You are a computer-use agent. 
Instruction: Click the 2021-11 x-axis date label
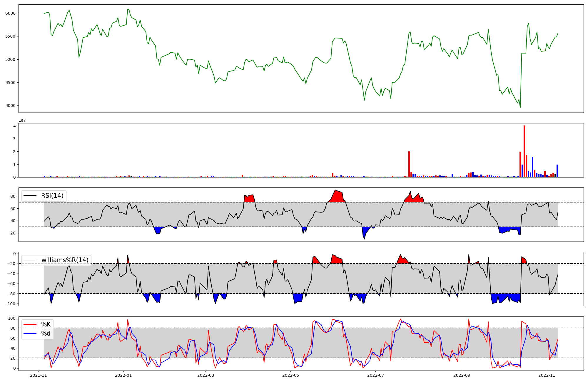pos(39,375)
